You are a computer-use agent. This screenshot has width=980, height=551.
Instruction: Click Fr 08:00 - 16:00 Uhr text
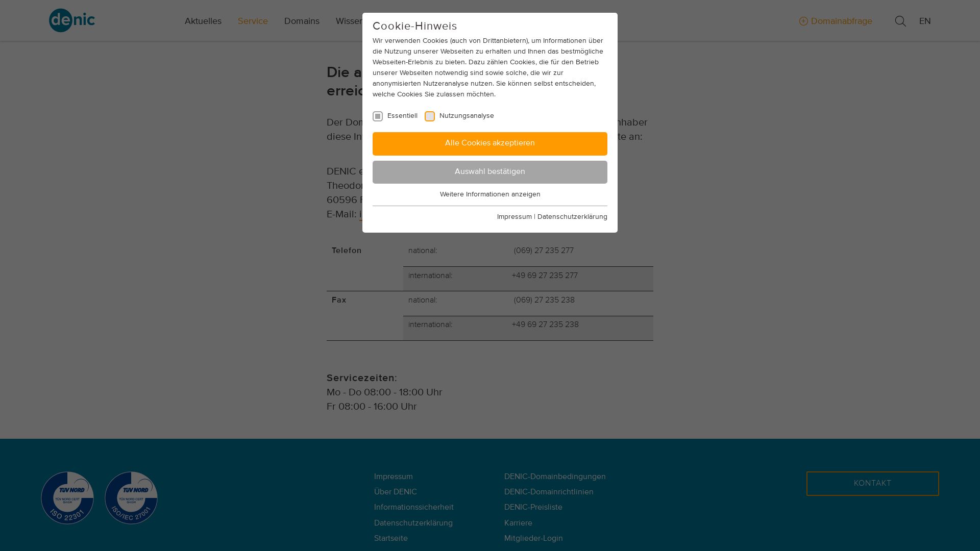pyautogui.click(x=372, y=407)
